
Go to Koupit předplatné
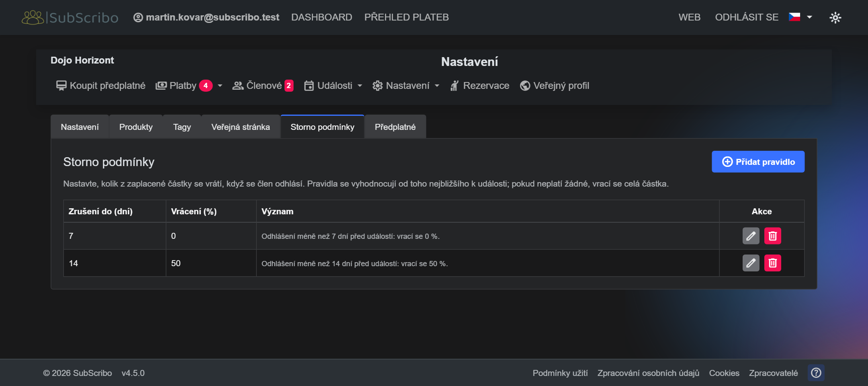(101, 86)
